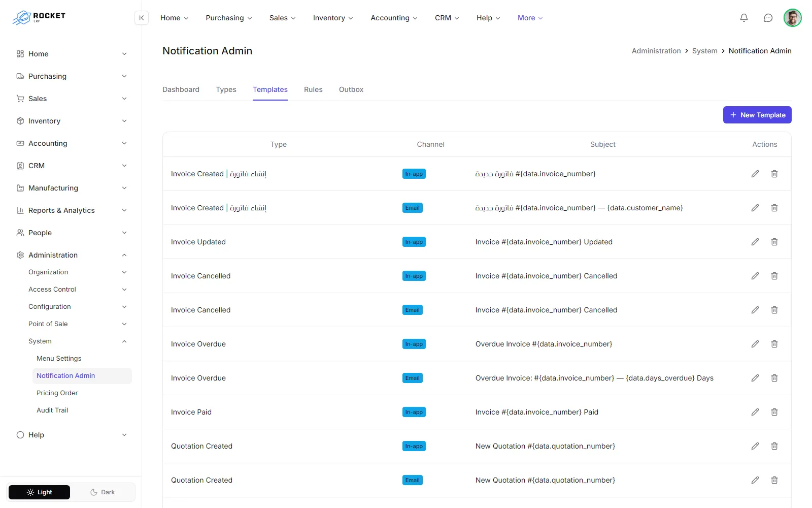812x508 pixels.
Task: Edit the Quotation Created email template
Action: click(755, 480)
